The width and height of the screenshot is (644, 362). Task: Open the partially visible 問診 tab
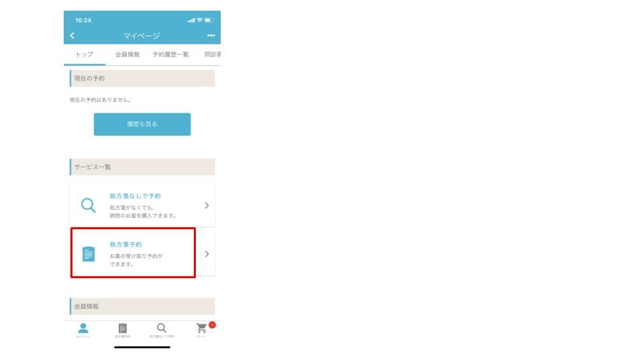(x=213, y=54)
